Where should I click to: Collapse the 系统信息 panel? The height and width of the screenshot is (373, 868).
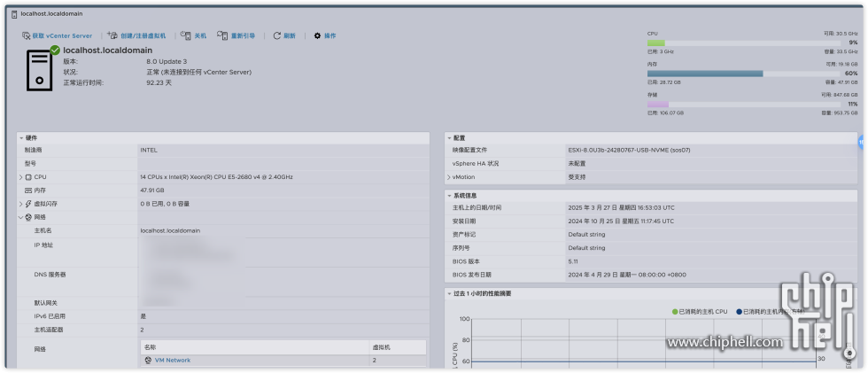coord(450,195)
